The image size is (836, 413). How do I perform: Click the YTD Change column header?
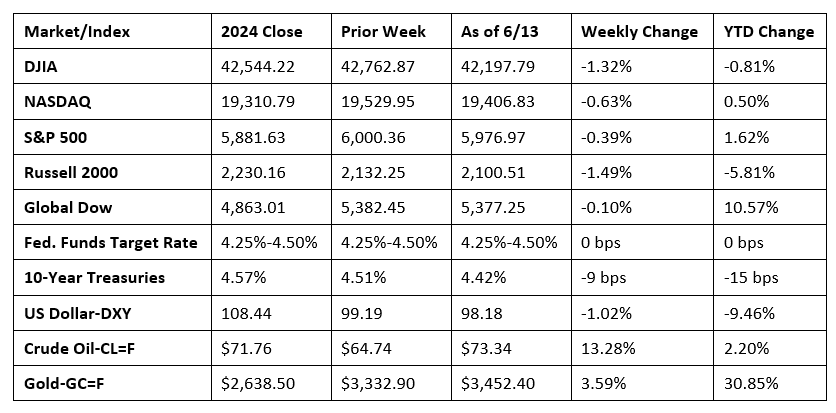coord(769,32)
